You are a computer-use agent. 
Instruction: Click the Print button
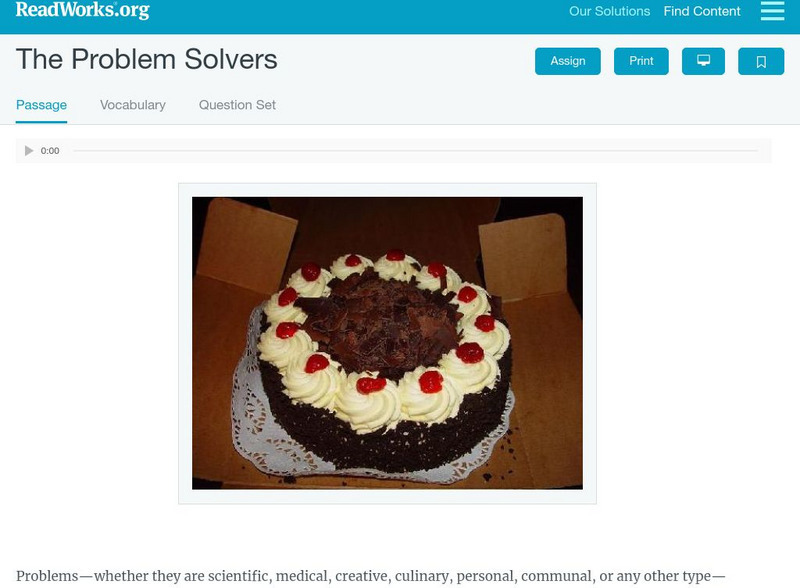(x=641, y=61)
